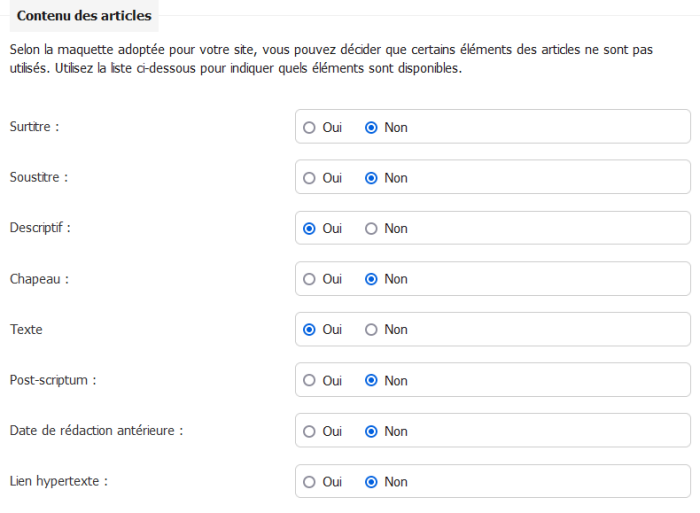Select Oui for Texte
Viewport: 700px width, 513px height.
[309, 330]
